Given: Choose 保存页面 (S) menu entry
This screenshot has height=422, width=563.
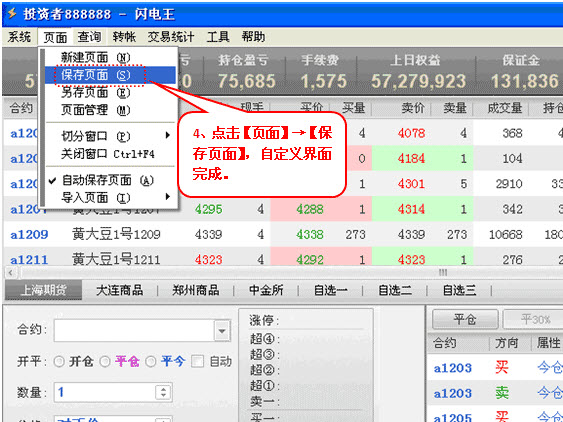Looking at the screenshot, I should pyautogui.click(x=110, y=75).
